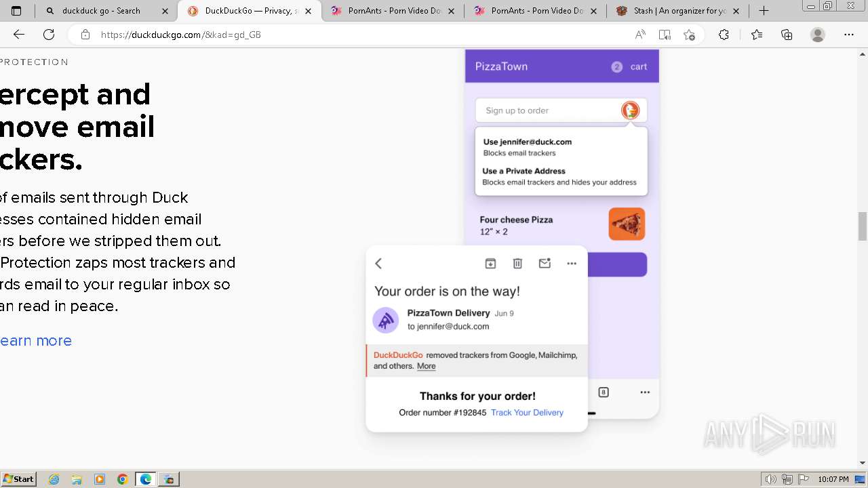Click the email back chevron
This screenshot has width=868, height=488.
(378, 264)
